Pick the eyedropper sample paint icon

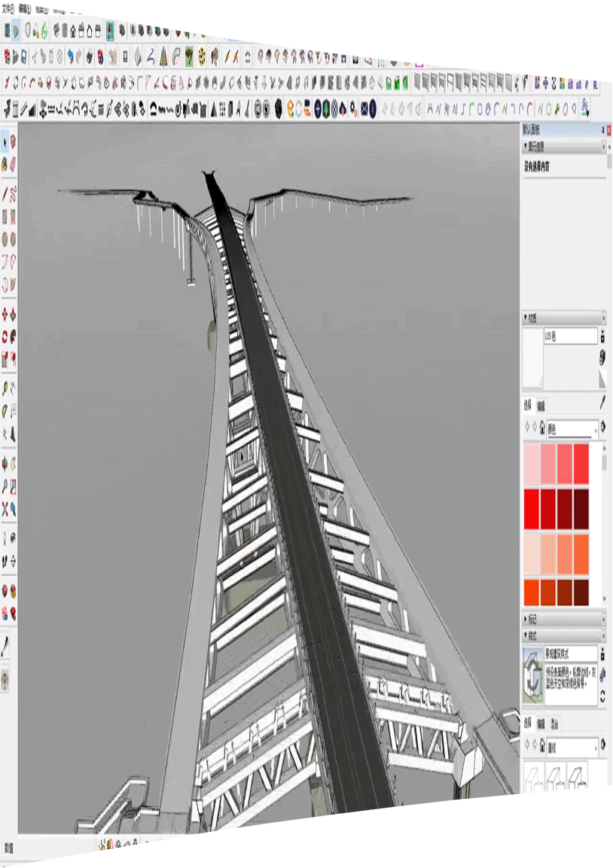[602, 403]
